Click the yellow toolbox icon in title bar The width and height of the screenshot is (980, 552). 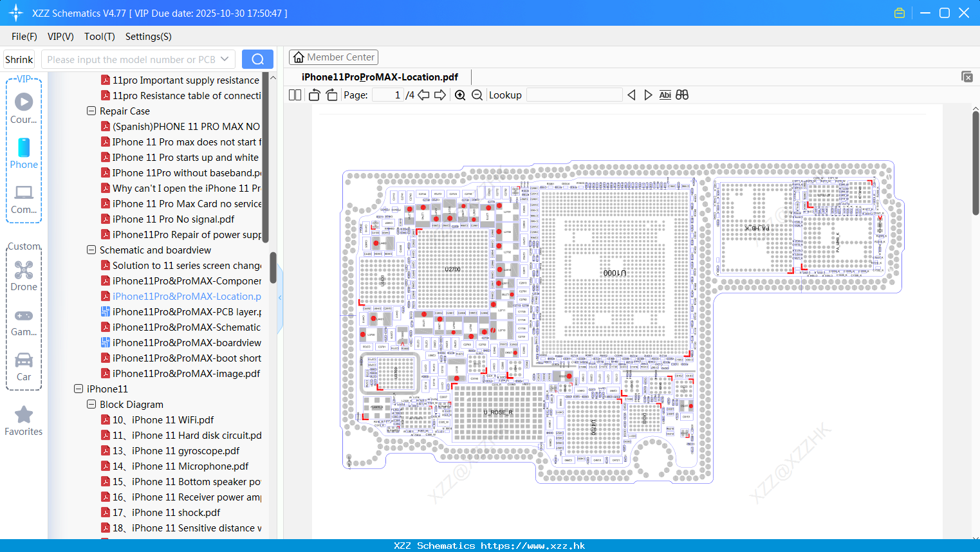(x=900, y=13)
